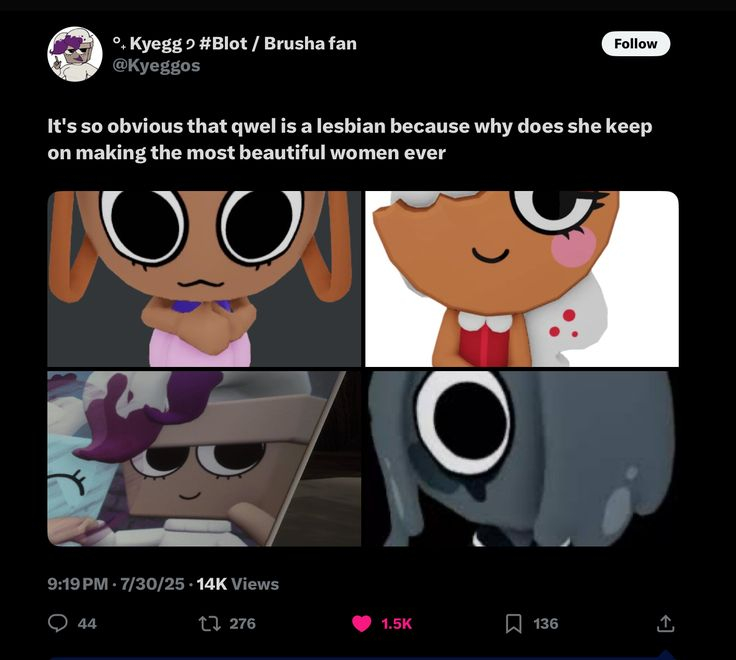Bookmark the post with bookmark icon
This screenshot has height=660, width=736.
tap(514, 623)
